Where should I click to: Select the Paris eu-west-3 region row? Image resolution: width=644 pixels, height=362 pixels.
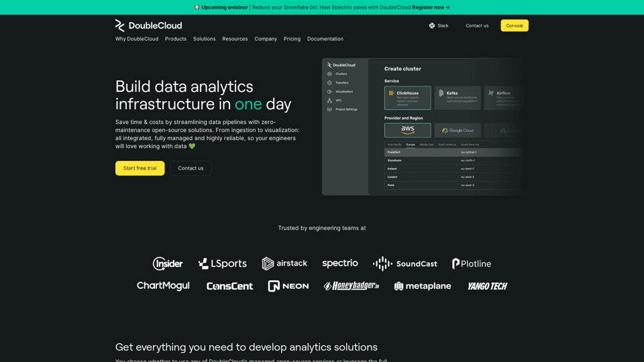click(453, 185)
